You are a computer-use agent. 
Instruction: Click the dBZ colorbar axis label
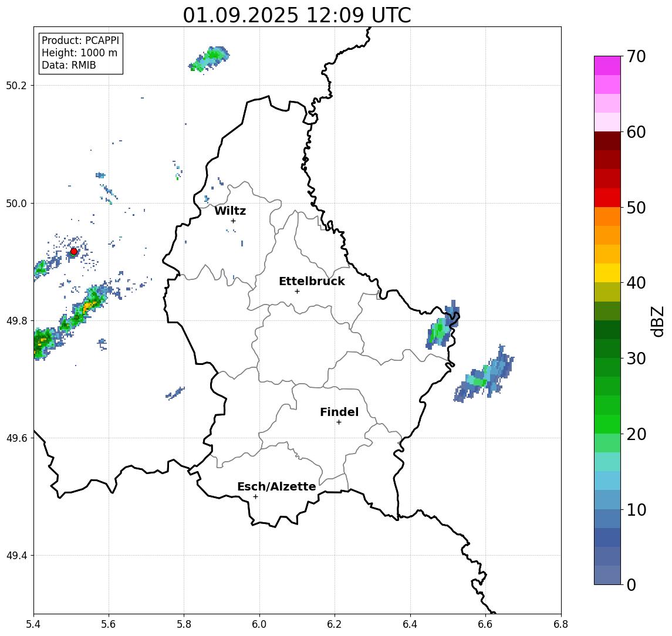pyautogui.click(x=657, y=322)
